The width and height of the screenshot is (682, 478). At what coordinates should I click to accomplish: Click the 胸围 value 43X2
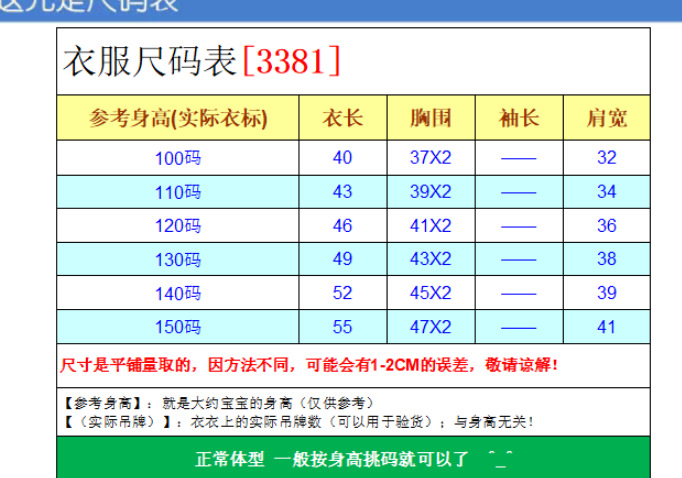[431, 259]
